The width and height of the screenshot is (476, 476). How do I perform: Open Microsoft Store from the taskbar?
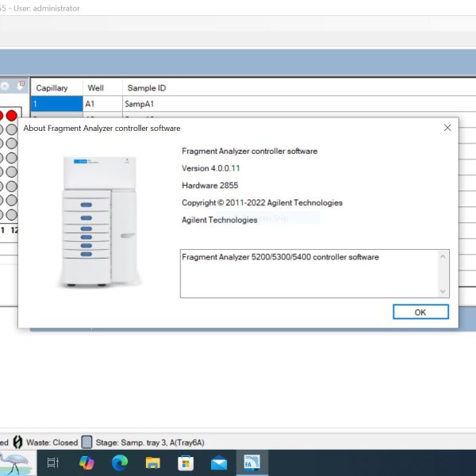(186, 463)
